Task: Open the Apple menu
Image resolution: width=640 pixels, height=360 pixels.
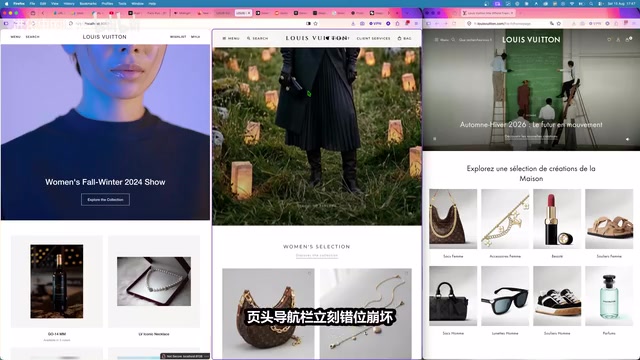Action: pyautogui.click(x=6, y=3)
